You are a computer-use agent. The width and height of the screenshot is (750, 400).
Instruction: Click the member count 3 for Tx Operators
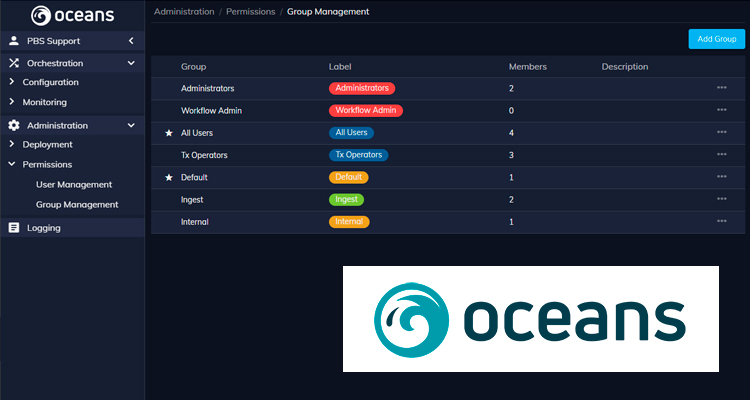[511, 155]
